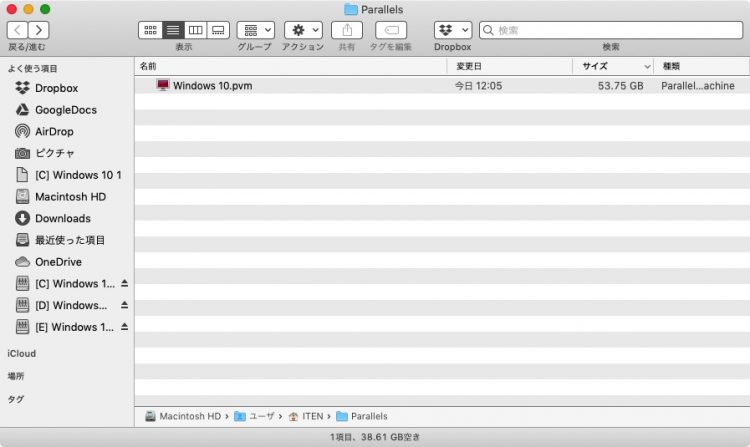This screenshot has width=750, height=447.
Task: Click the Parallels folder icon in title bar
Action: [351, 10]
